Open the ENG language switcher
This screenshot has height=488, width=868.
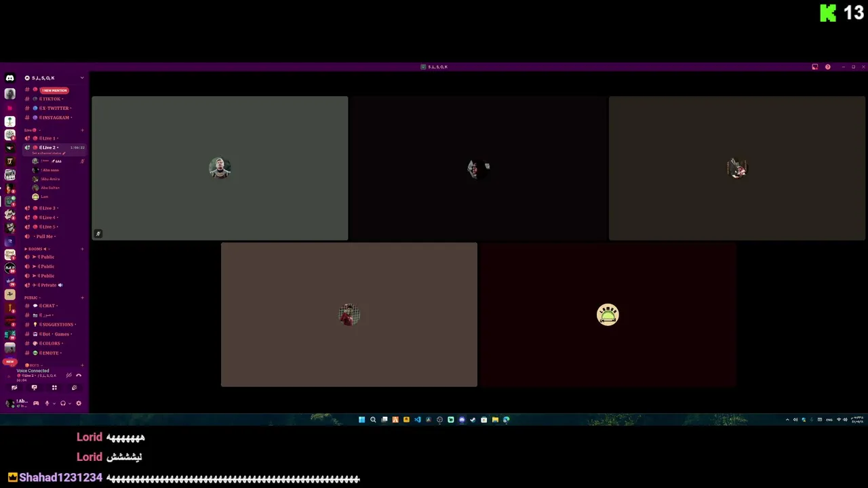point(829,420)
